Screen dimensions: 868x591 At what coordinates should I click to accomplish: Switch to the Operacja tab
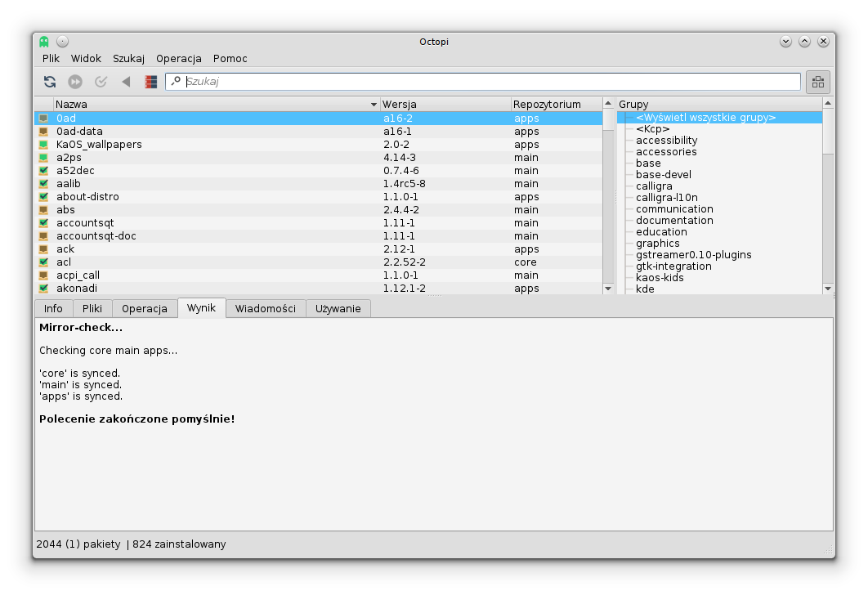tap(145, 309)
